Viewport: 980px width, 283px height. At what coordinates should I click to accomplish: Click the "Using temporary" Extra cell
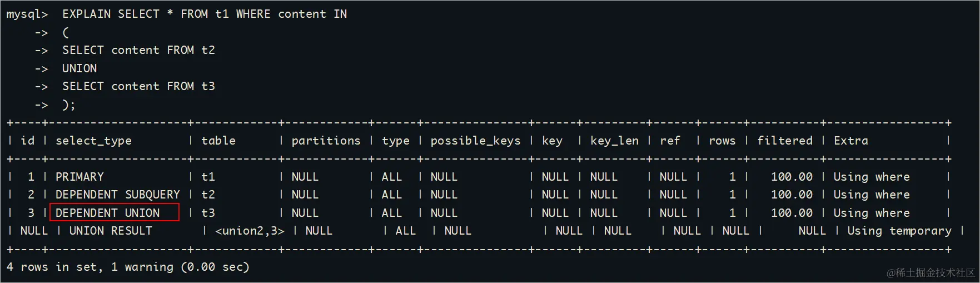pos(899,231)
